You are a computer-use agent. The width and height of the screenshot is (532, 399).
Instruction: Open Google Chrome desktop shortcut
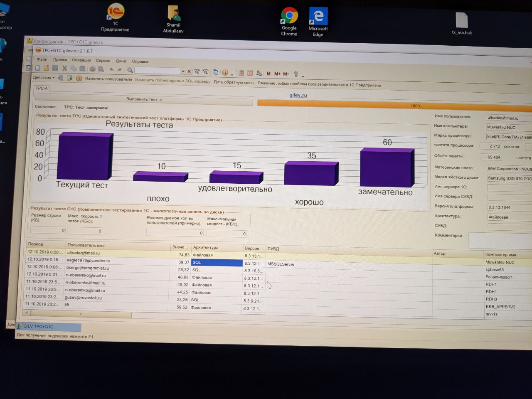(x=289, y=22)
